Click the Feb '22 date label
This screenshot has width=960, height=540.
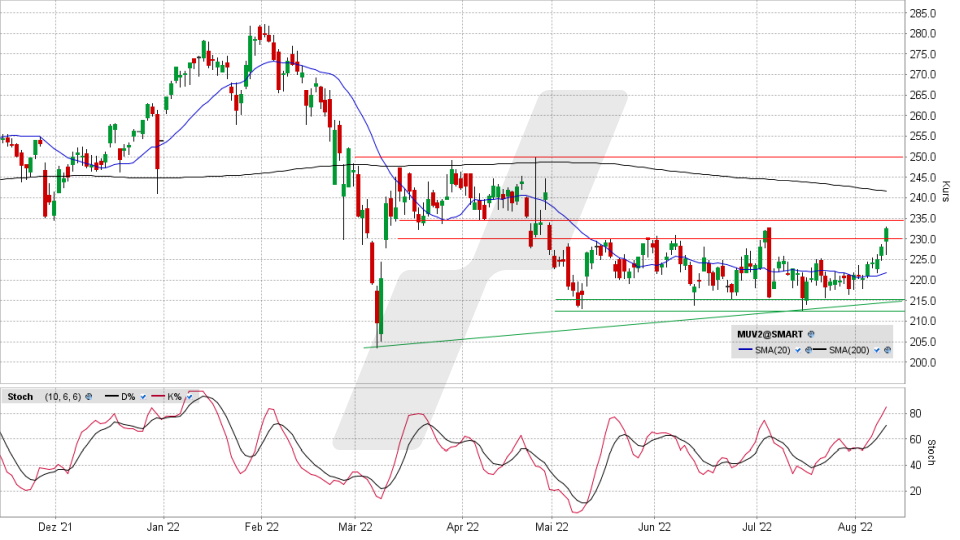point(261,527)
